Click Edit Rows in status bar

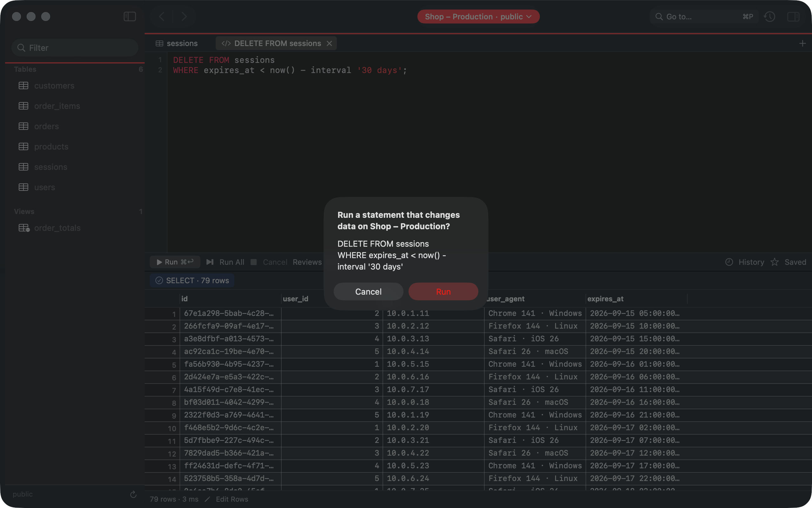click(x=232, y=499)
